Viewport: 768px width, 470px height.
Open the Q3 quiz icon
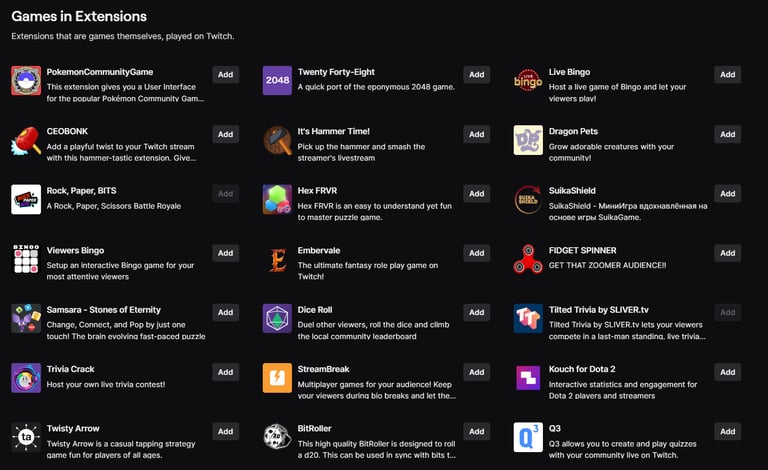click(528, 437)
